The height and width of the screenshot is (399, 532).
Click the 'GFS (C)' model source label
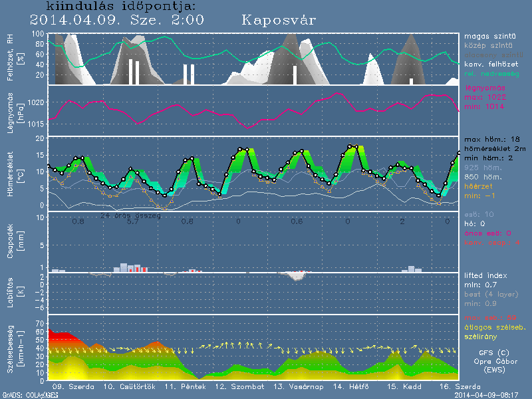pos(495,353)
